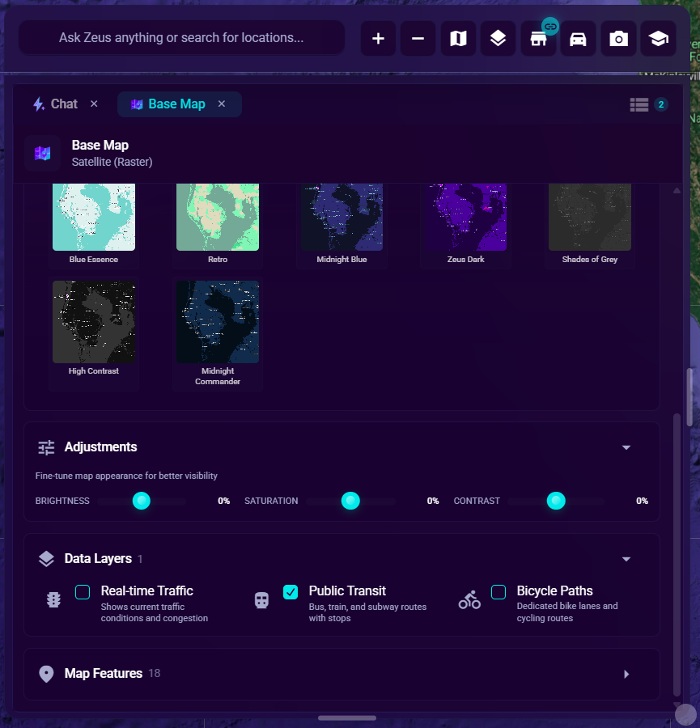Click the Contrast 0% value

642,501
